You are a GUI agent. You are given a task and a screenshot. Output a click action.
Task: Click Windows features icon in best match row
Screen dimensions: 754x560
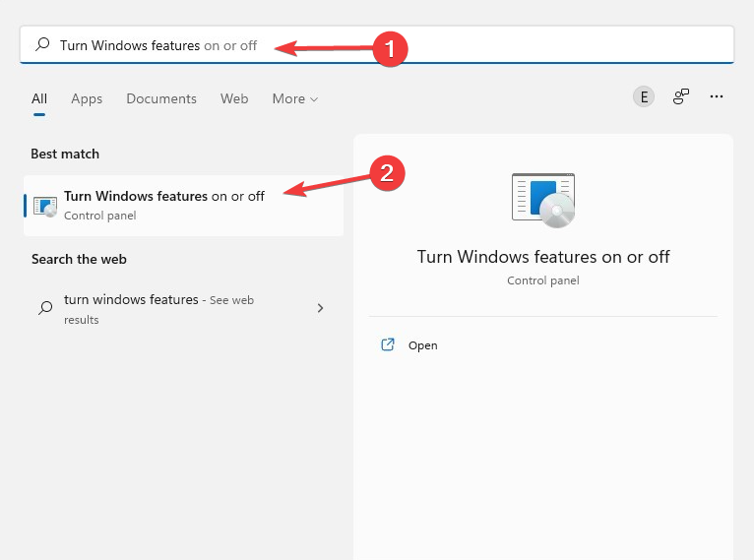45,207
